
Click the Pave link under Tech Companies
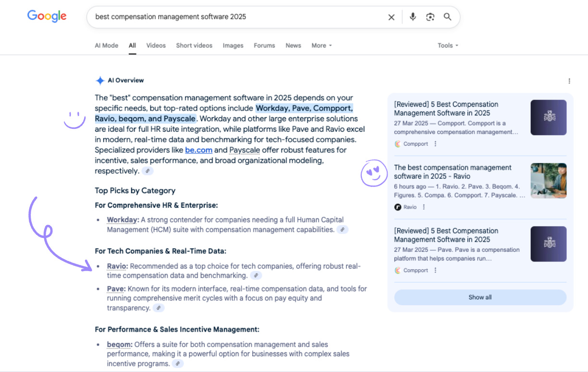tap(116, 288)
